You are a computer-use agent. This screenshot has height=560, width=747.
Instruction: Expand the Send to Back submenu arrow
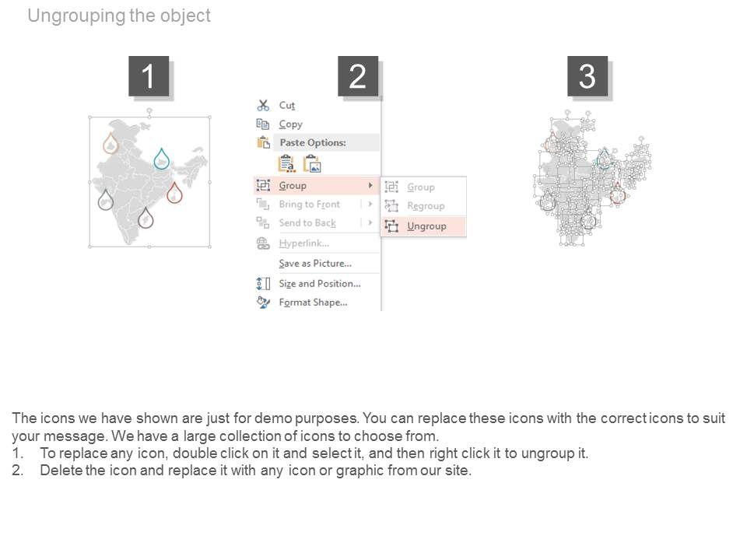(x=370, y=223)
